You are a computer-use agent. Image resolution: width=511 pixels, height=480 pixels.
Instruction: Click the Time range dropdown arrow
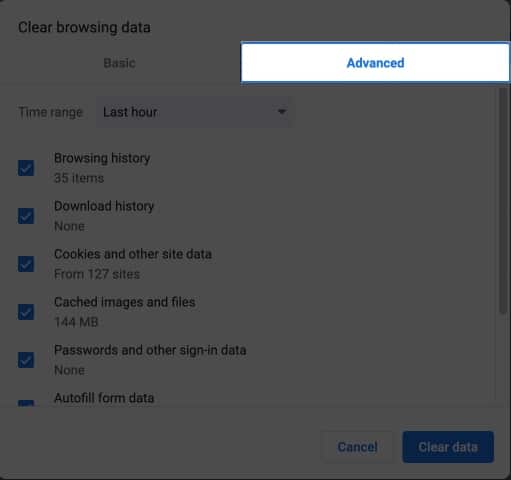tap(282, 112)
